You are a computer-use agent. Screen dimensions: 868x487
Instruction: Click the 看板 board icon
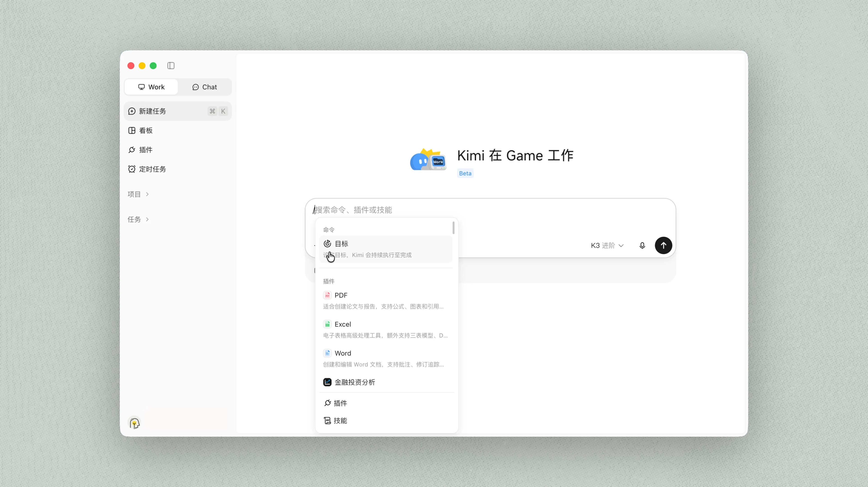pos(132,130)
